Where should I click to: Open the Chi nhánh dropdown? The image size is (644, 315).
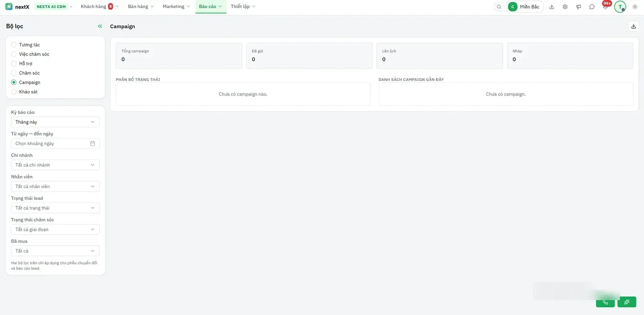tap(55, 165)
